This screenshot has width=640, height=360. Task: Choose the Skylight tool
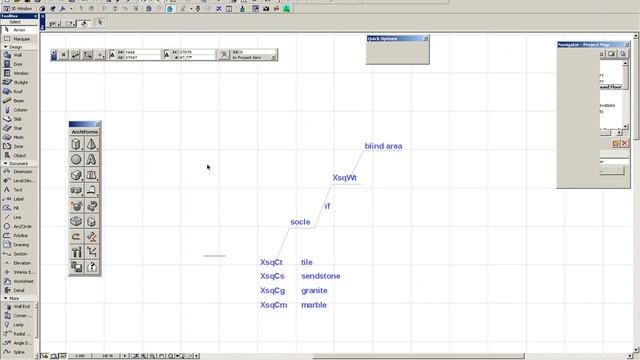18,82
